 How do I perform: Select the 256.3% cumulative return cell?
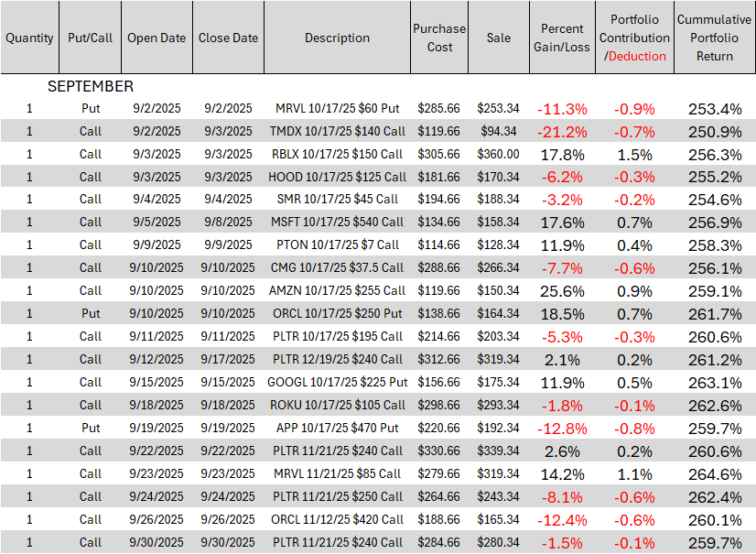click(x=715, y=155)
